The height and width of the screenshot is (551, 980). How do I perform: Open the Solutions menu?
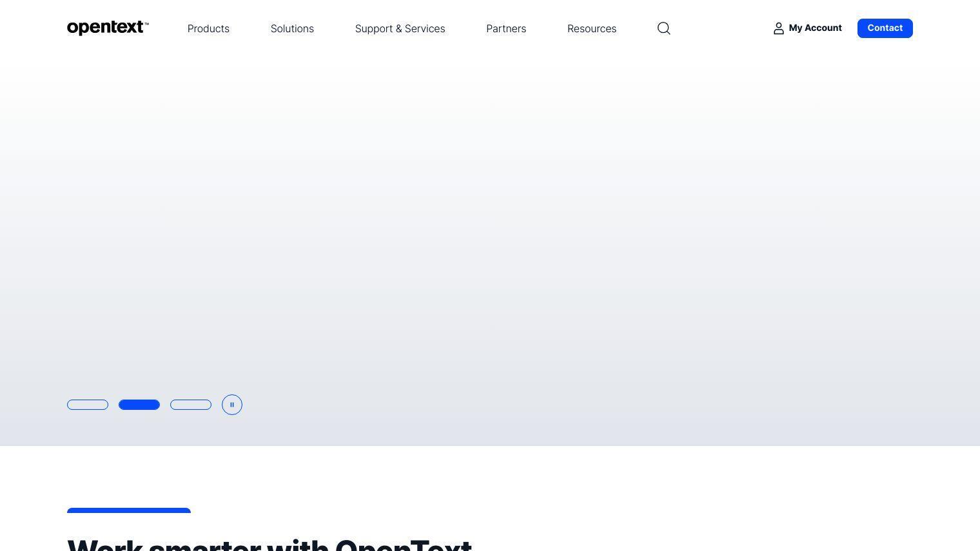pyautogui.click(x=292, y=28)
